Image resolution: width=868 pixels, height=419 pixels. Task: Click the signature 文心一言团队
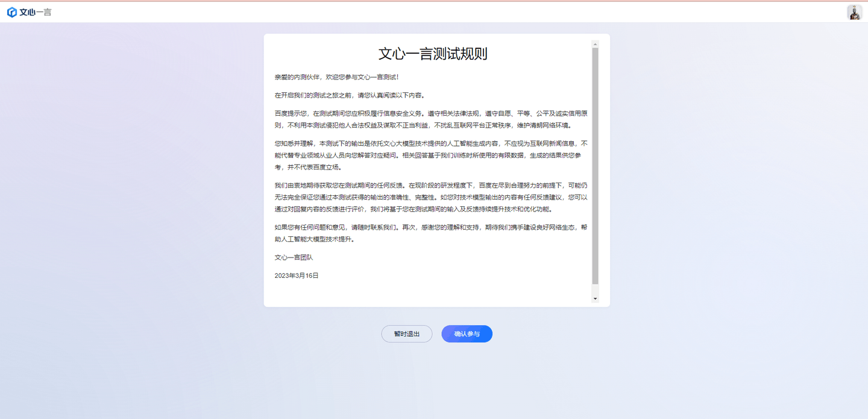pos(294,257)
